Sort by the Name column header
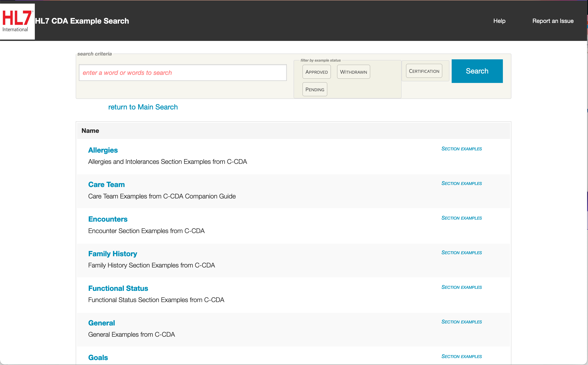Image resolution: width=588 pixels, height=365 pixels. tap(90, 131)
